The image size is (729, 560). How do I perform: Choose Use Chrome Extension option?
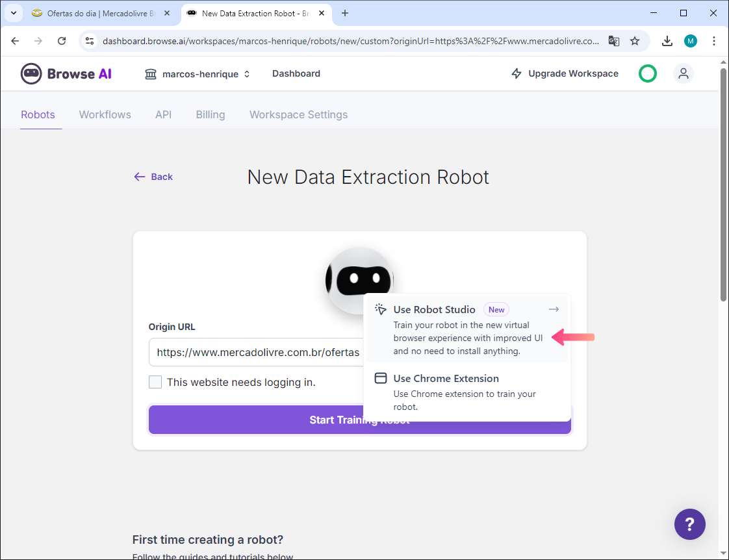pos(467,392)
